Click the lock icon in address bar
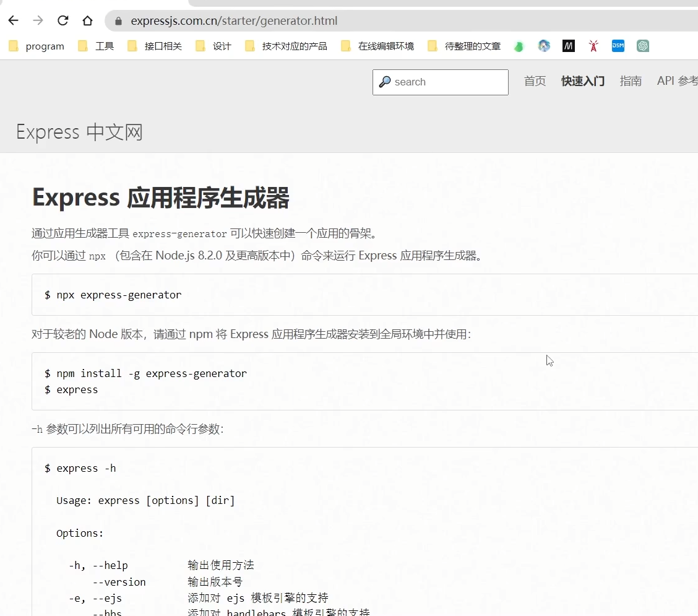Image resolution: width=698 pixels, height=616 pixels. click(118, 21)
